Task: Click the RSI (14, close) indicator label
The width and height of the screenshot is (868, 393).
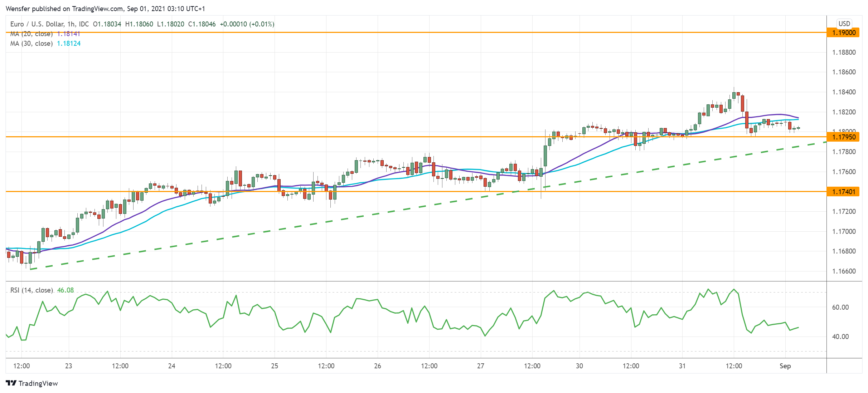Action: click(31, 290)
